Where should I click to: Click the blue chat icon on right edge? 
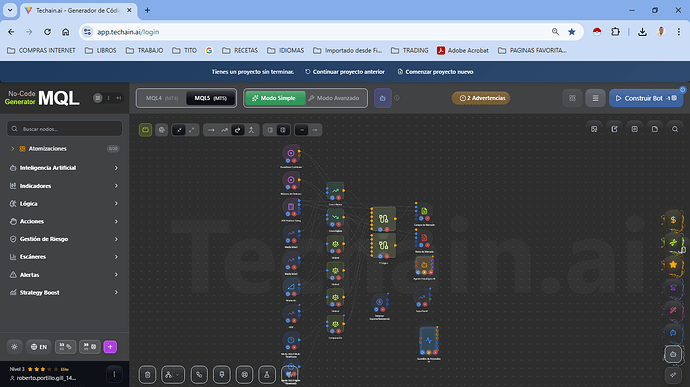(673, 332)
